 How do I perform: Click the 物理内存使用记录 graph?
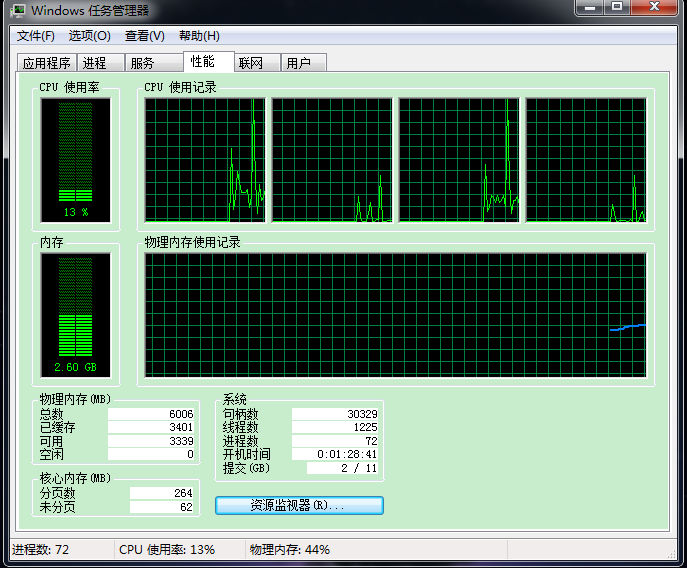(396, 315)
